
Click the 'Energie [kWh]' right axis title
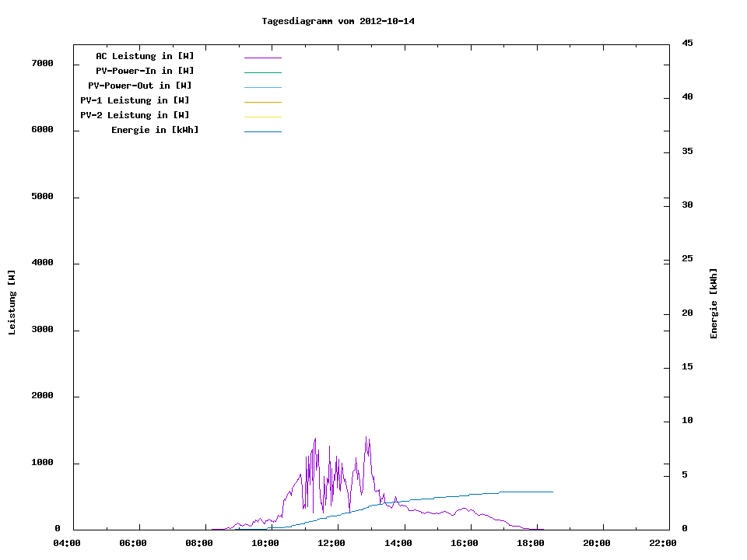coord(714,303)
